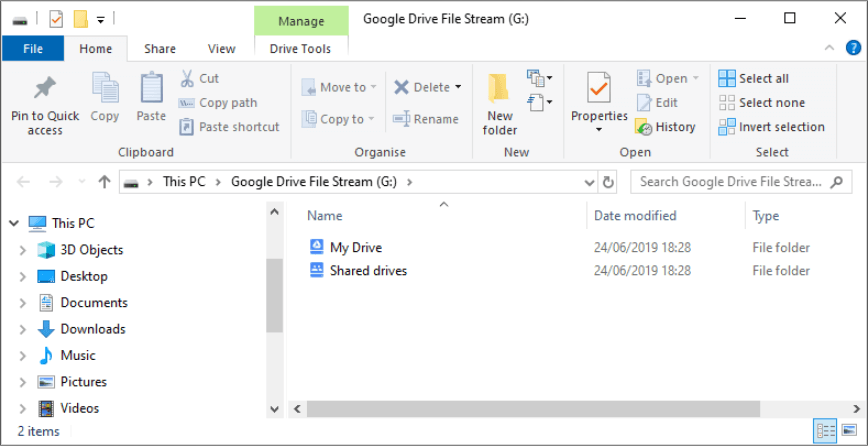The height and width of the screenshot is (446, 868).
Task: Click the Back navigation arrow
Action: click(23, 181)
